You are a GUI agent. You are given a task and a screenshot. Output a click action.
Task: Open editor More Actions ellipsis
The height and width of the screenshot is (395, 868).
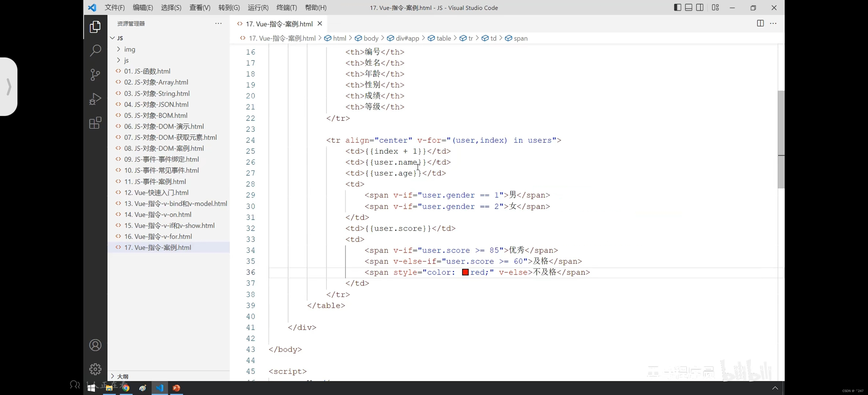click(x=773, y=23)
